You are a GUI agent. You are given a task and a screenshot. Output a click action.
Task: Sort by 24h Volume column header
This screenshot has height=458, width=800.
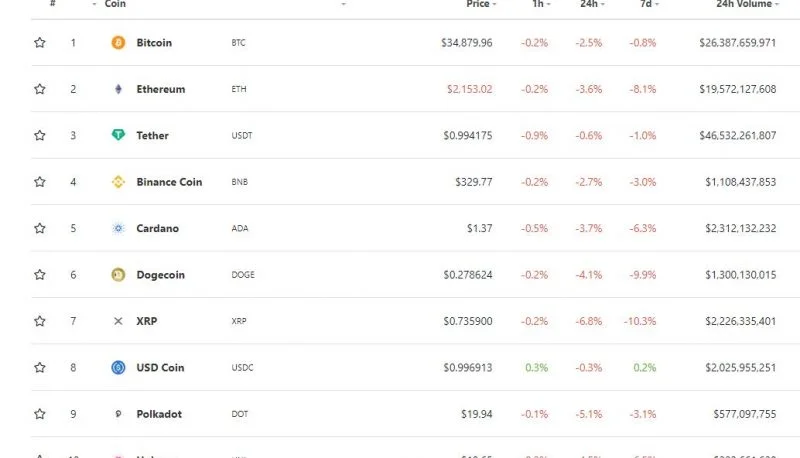click(x=747, y=4)
